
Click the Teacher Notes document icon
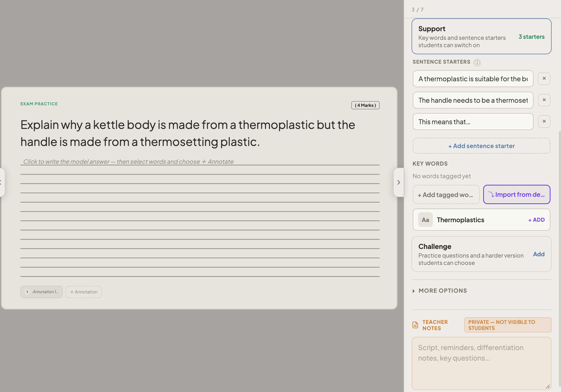[x=415, y=325]
